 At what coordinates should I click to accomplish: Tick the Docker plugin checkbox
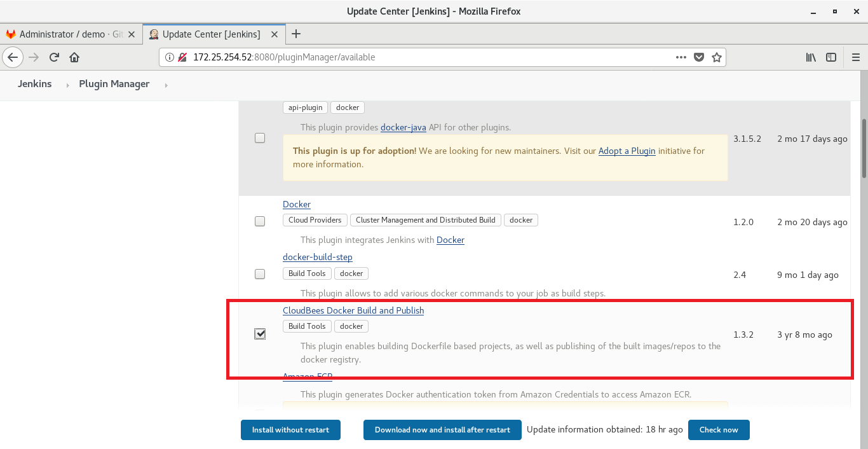pyautogui.click(x=260, y=221)
